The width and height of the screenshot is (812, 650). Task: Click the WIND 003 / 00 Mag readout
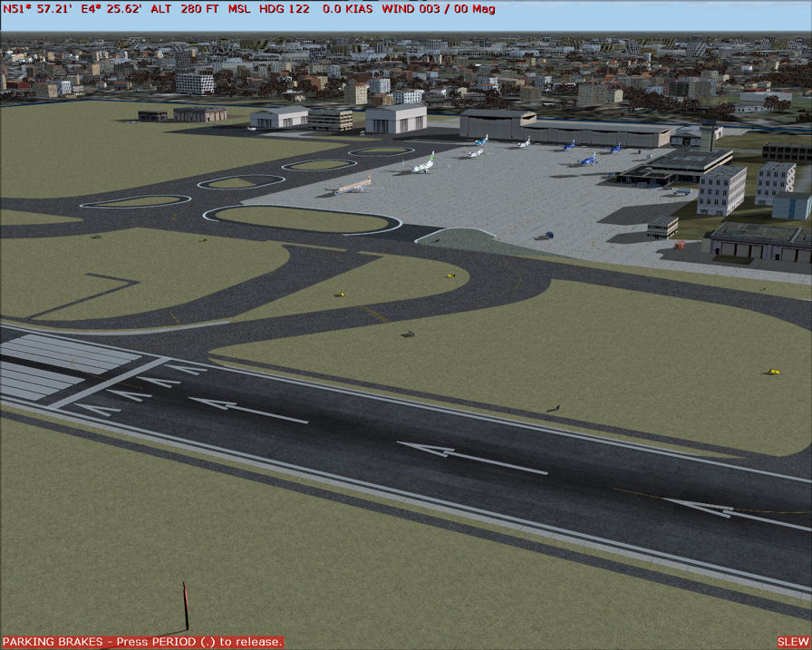click(438, 9)
